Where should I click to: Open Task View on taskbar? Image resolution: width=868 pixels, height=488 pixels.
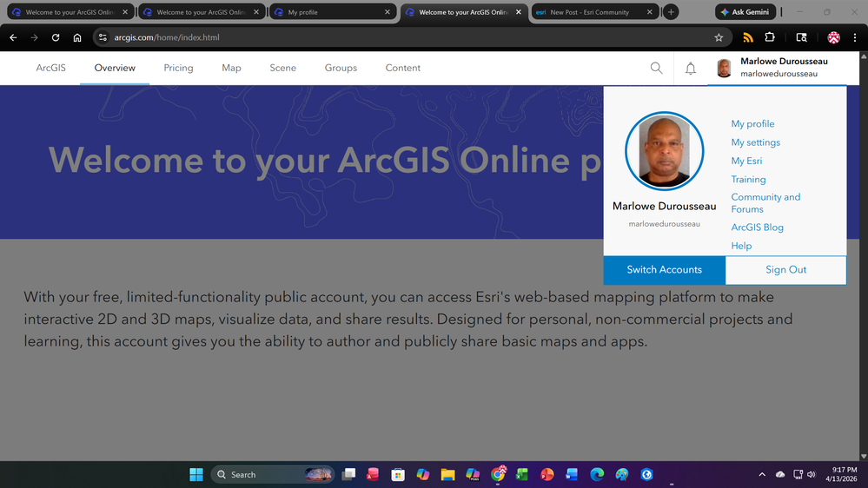pos(348,475)
